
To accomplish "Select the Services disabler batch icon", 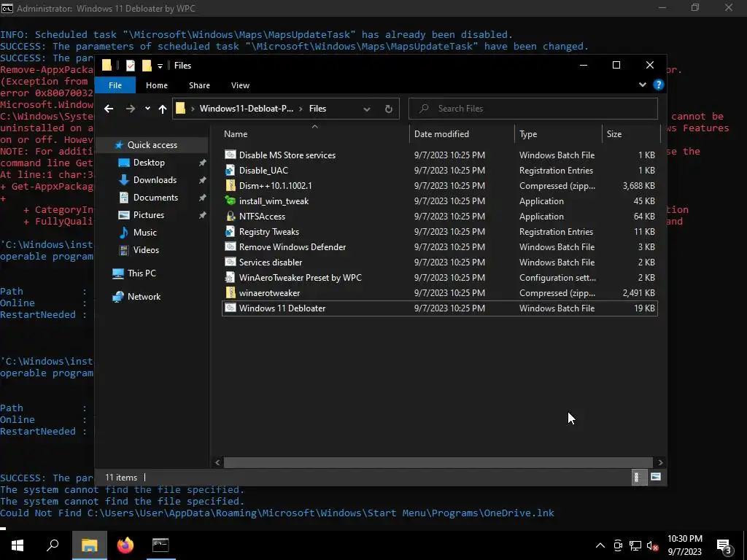I will pyautogui.click(x=230, y=262).
